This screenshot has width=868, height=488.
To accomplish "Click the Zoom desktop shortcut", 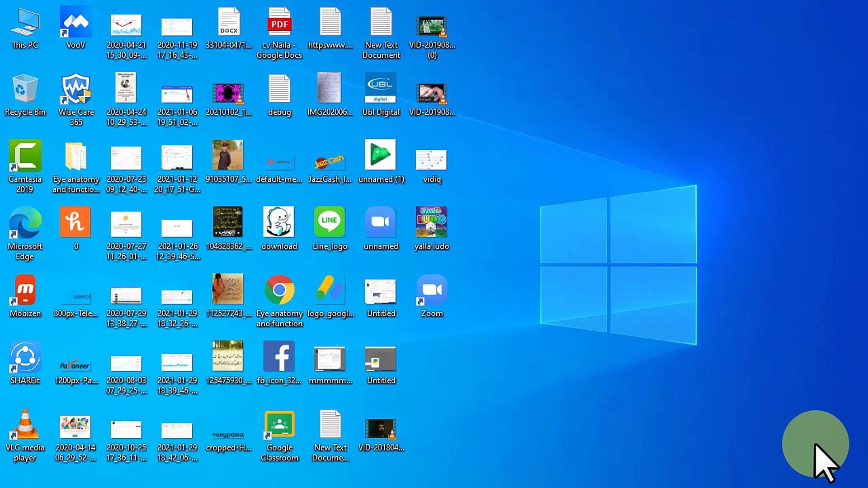I will pos(432,290).
